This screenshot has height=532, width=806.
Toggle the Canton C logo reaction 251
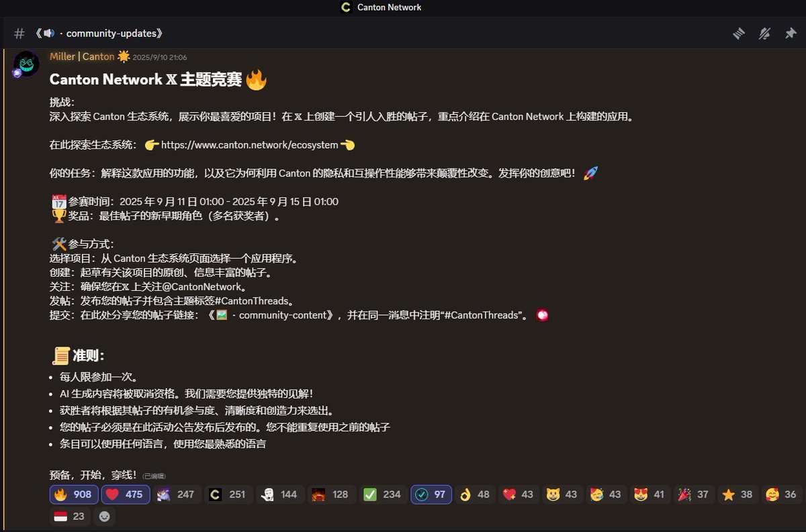pos(229,494)
